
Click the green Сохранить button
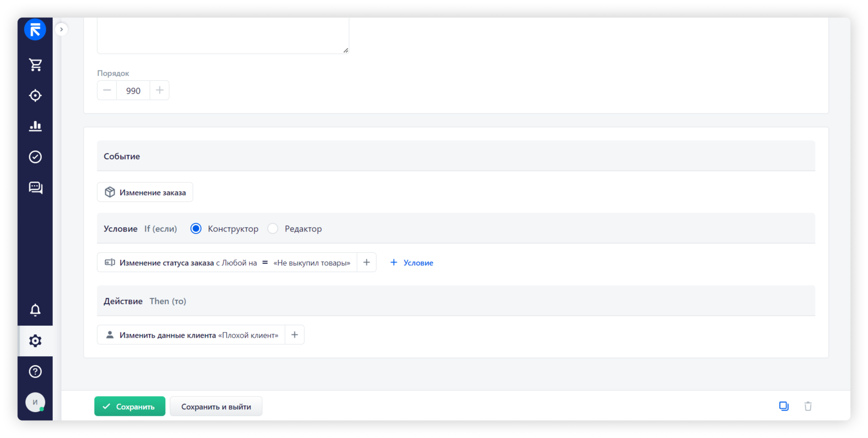tap(130, 406)
